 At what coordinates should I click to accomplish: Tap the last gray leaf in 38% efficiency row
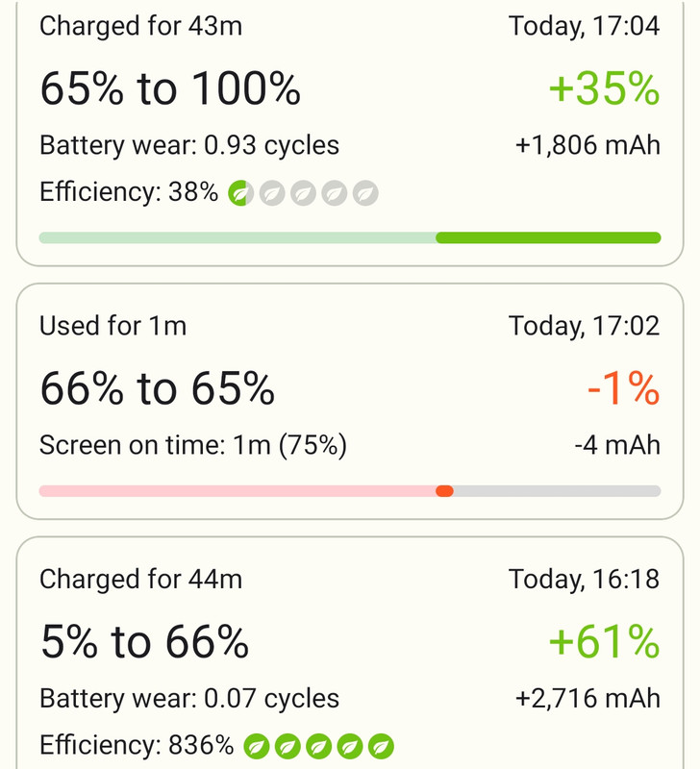[365, 193]
